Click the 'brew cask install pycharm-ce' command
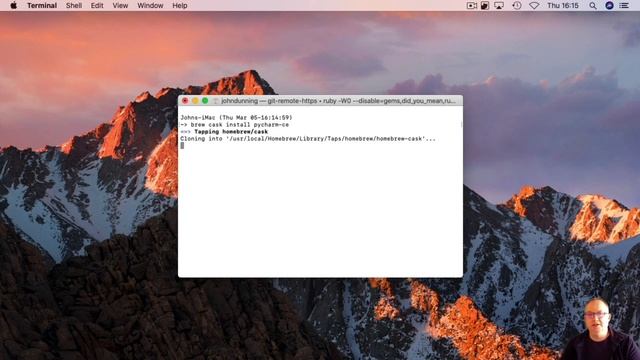The height and width of the screenshot is (360, 640). pyautogui.click(x=240, y=124)
